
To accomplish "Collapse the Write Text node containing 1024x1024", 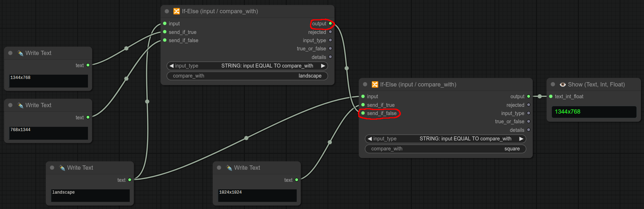I will coord(219,168).
